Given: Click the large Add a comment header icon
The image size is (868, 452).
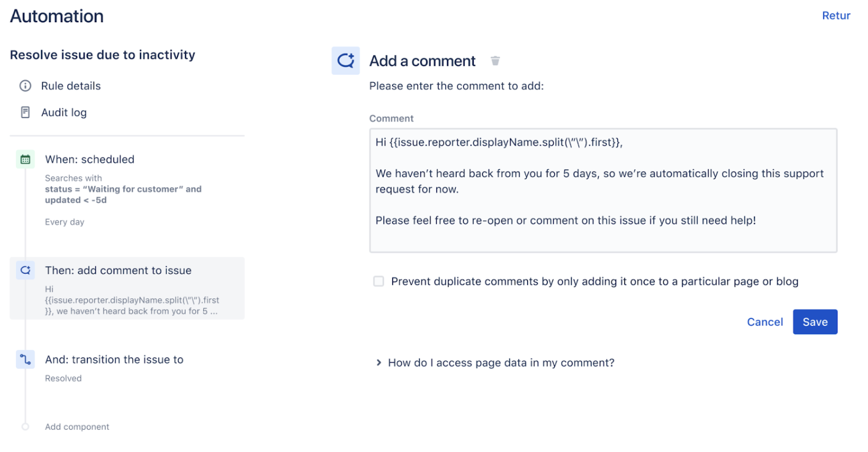Looking at the screenshot, I should 346,60.
